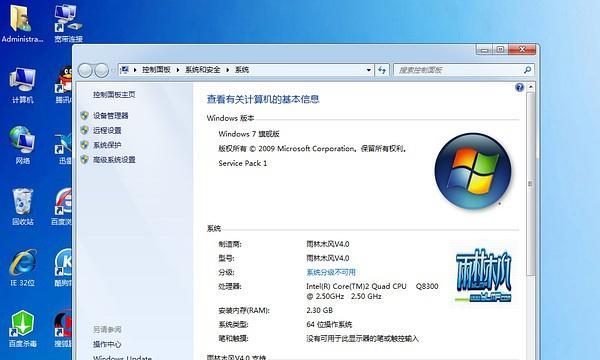This screenshot has height=360, width=600.
Task: Click the search magnifier icon
Action: [x=527, y=70]
